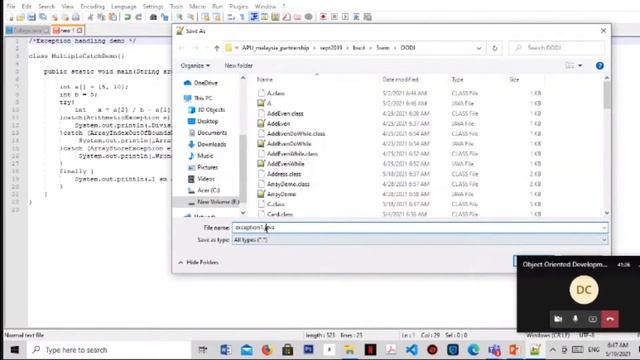Image resolution: width=640 pixels, height=360 pixels.
Task: Click the Zoom In toolbar icon
Action: pos(179,17)
